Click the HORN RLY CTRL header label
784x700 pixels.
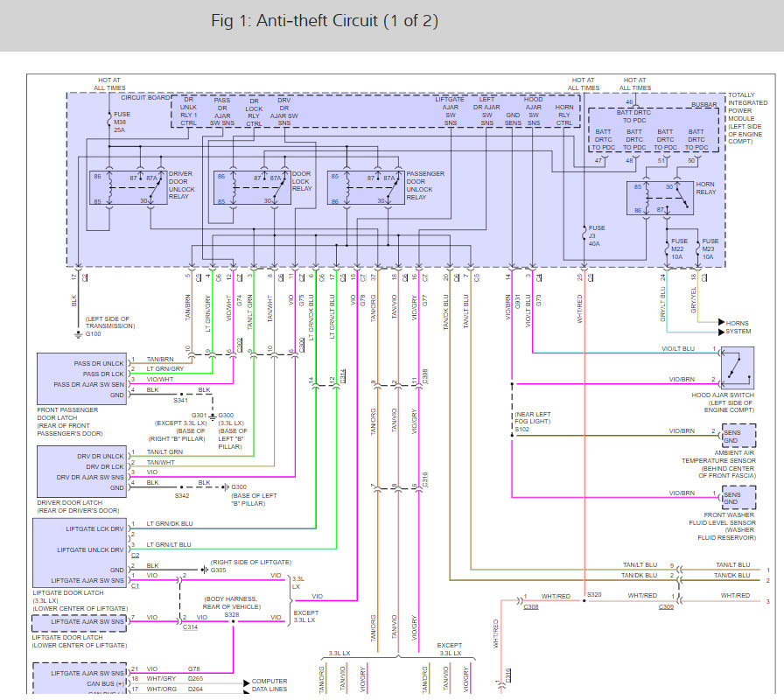[564, 115]
